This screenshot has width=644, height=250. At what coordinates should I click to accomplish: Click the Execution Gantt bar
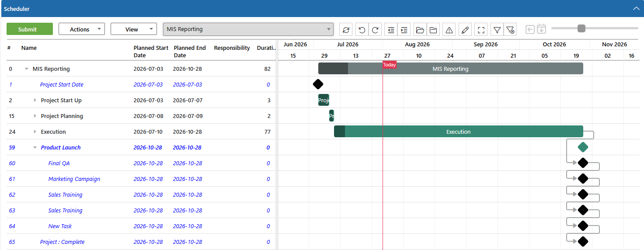459,132
